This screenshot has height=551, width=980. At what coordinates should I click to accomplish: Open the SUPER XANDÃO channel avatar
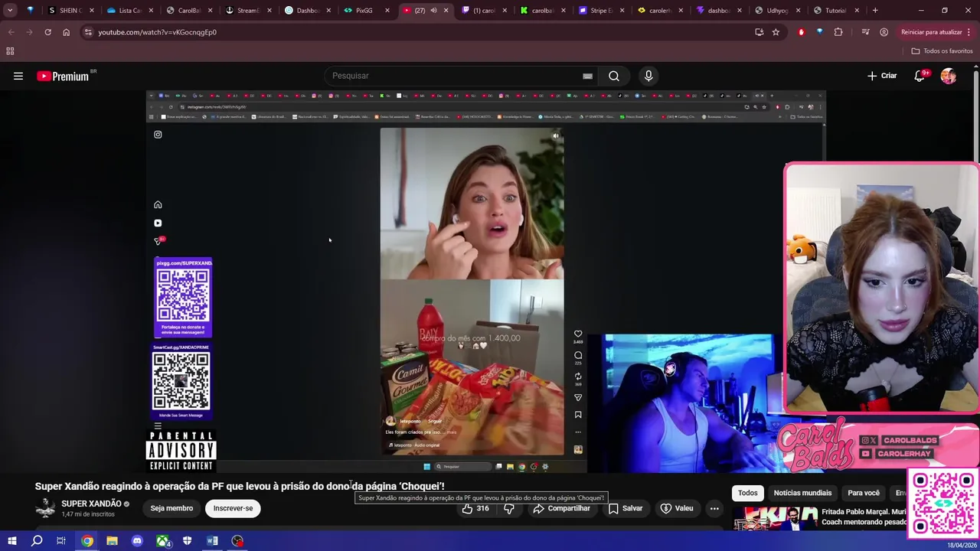pos(45,507)
